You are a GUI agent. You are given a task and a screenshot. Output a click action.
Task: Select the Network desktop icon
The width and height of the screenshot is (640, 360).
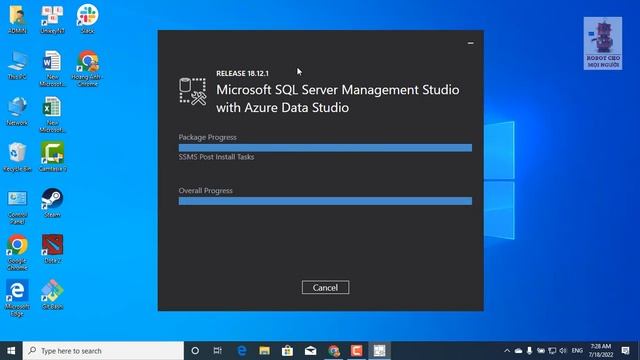tap(17, 111)
